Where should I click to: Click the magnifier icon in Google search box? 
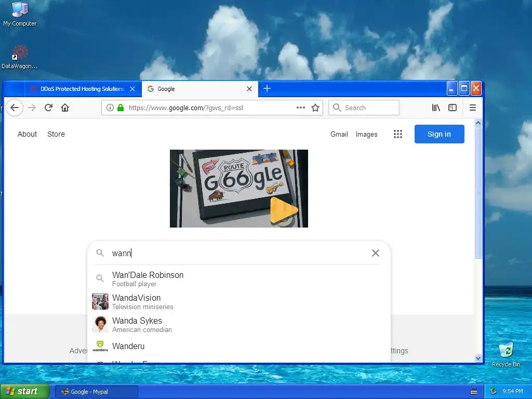pos(100,253)
